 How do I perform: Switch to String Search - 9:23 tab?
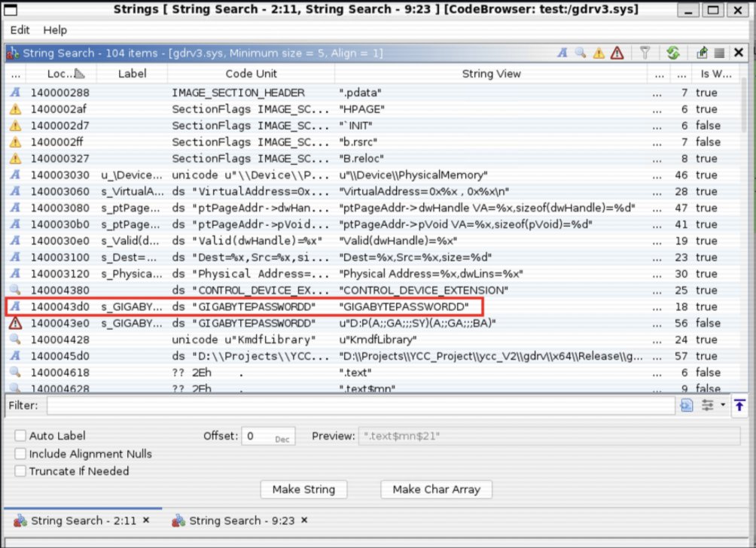241,521
